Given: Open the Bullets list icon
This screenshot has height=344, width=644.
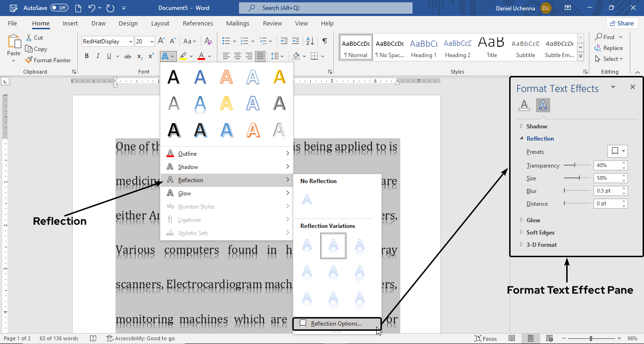Looking at the screenshot, I should pos(226,41).
